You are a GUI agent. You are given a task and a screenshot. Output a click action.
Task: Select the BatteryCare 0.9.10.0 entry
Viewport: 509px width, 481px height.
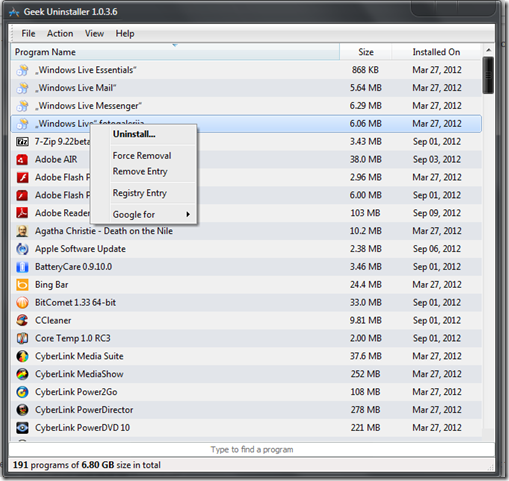click(73, 267)
